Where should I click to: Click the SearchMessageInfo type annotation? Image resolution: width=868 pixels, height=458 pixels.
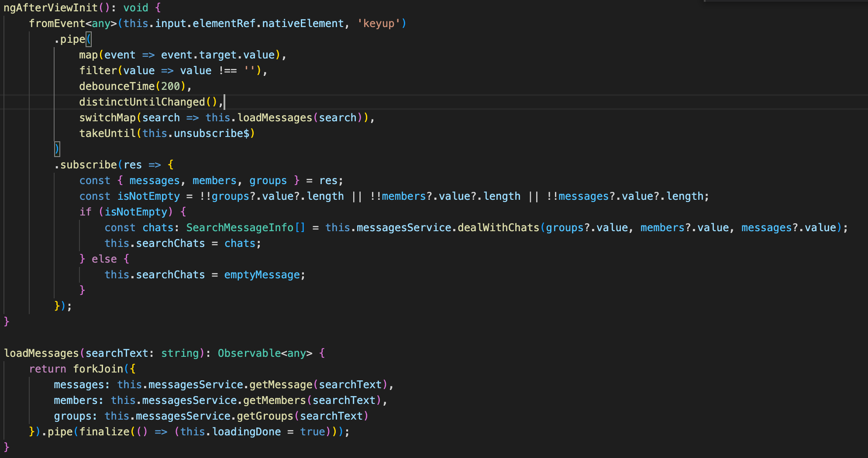pos(240,228)
